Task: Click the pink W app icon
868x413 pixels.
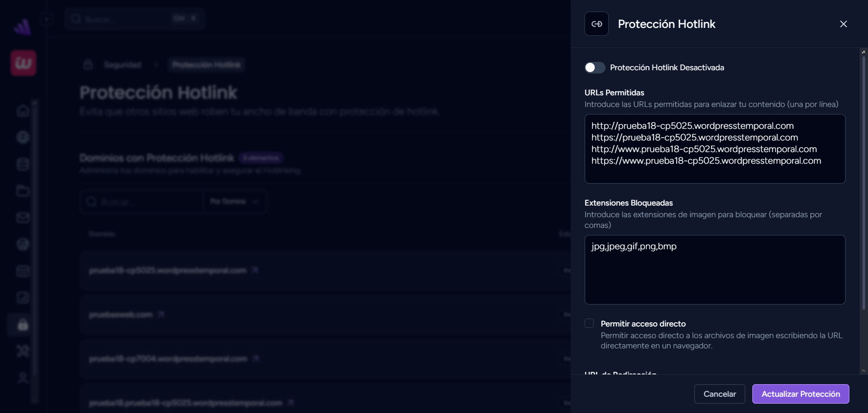Action: click(23, 63)
